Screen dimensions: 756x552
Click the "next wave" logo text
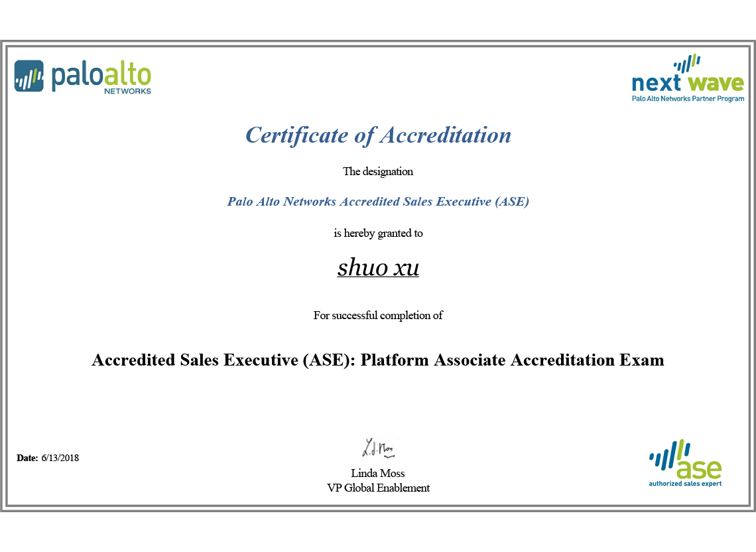coord(687,84)
